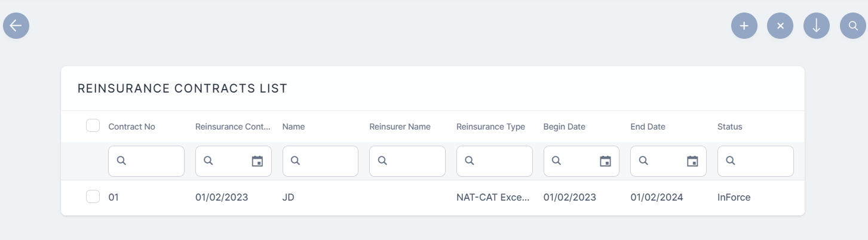Open calendar picker in Reinsurance Contract date filter
868x240 pixels.
coord(257,161)
